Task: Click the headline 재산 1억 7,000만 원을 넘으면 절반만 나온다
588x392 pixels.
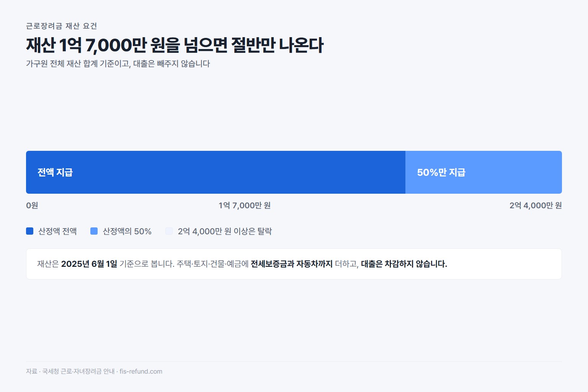Action: [175, 45]
